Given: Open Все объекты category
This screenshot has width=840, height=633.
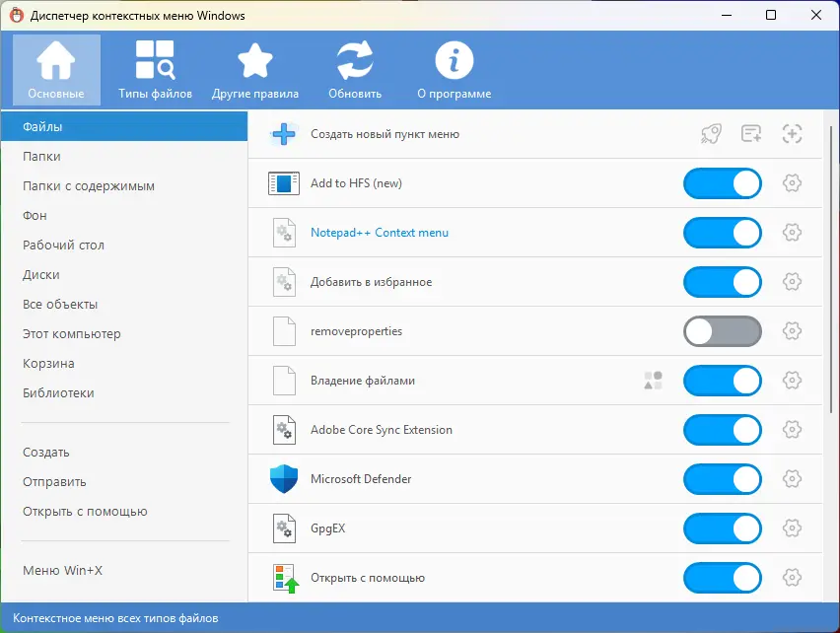Looking at the screenshot, I should [124, 305].
